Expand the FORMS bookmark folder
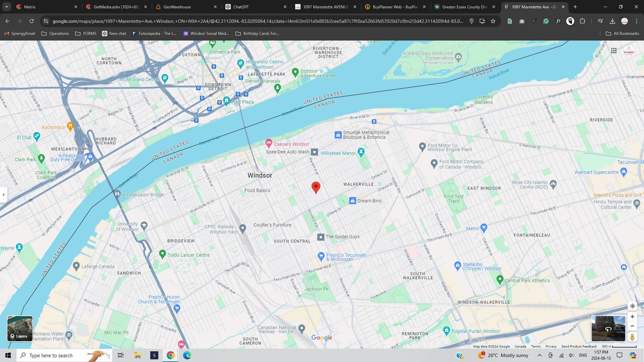Image resolution: width=644 pixels, height=362 pixels. 86,34
